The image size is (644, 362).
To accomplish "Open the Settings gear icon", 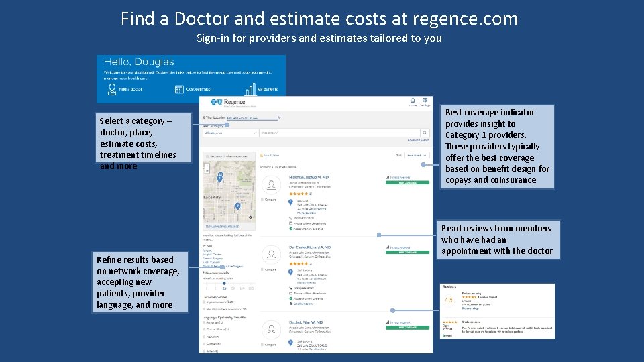I will click(425, 100).
